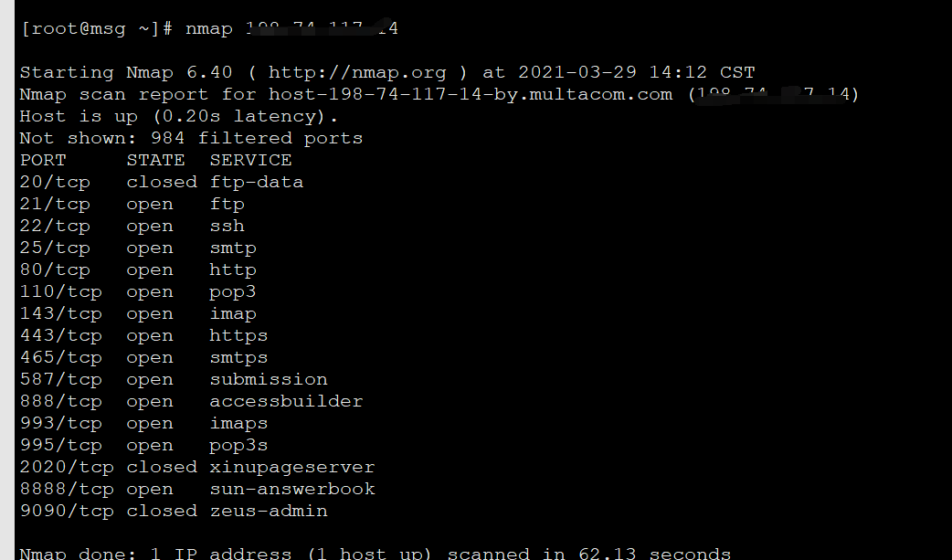Click the SERVICE column header
952x560 pixels.
pos(250,161)
